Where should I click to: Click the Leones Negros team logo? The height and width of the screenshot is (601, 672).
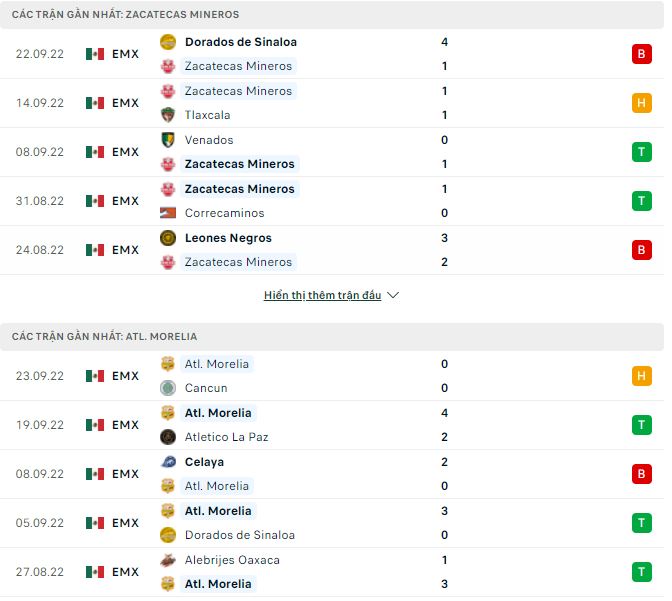pos(168,238)
